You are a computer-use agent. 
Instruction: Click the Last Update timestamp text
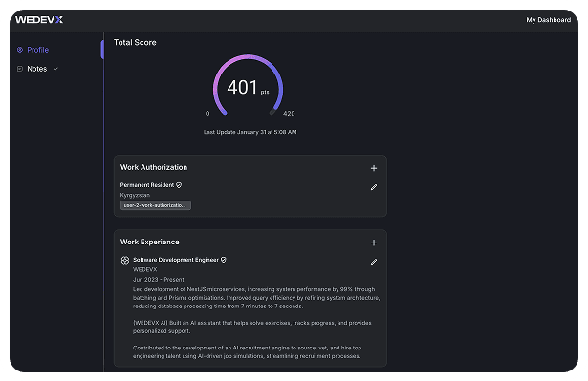coord(250,132)
